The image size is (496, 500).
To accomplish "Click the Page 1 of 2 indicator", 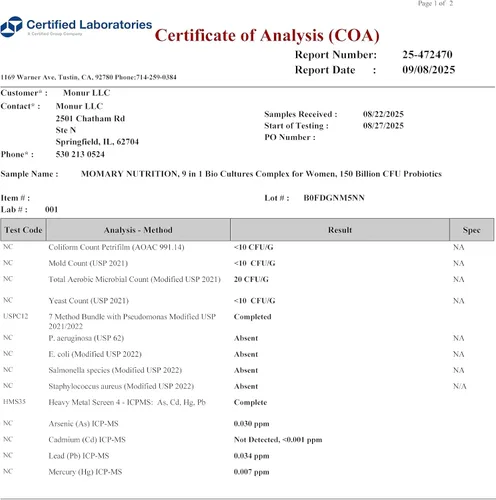I will [x=435, y=3].
